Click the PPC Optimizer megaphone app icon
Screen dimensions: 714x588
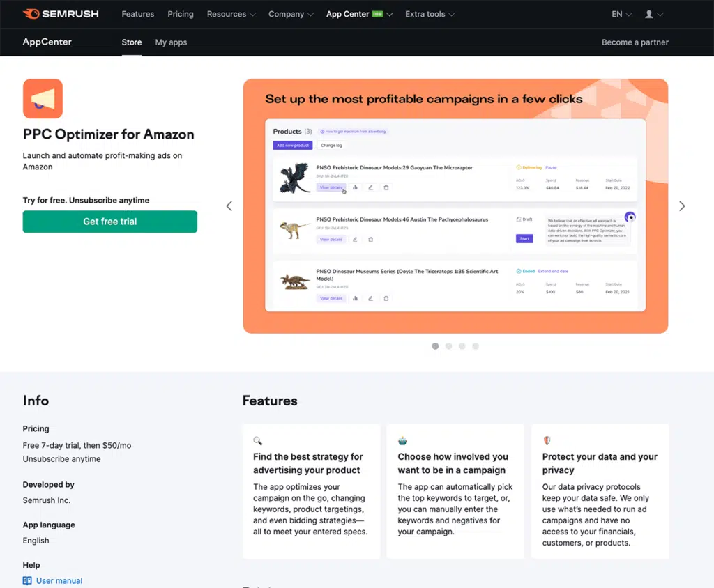[x=42, y=98]
